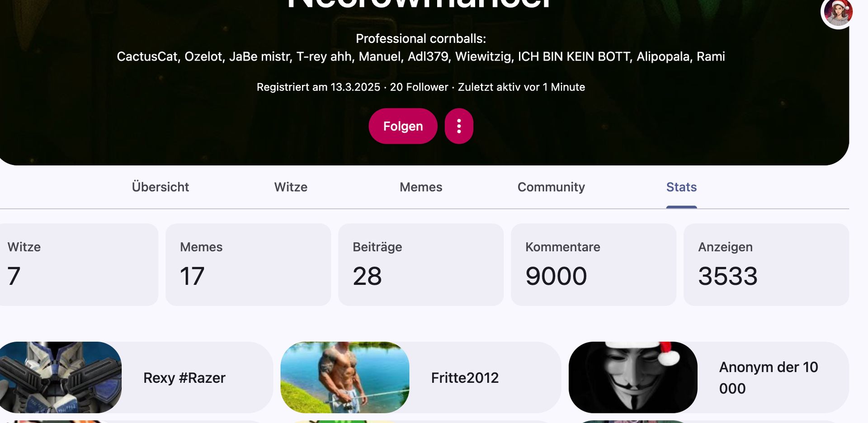Open the Fritte2012 fisherman thumbnail
This screenshot has height=423, width=868.
pos(345,377)
